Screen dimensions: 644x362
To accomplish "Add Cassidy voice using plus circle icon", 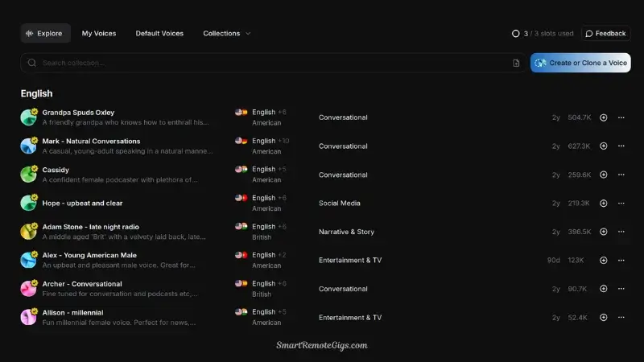I will (603, 175).
